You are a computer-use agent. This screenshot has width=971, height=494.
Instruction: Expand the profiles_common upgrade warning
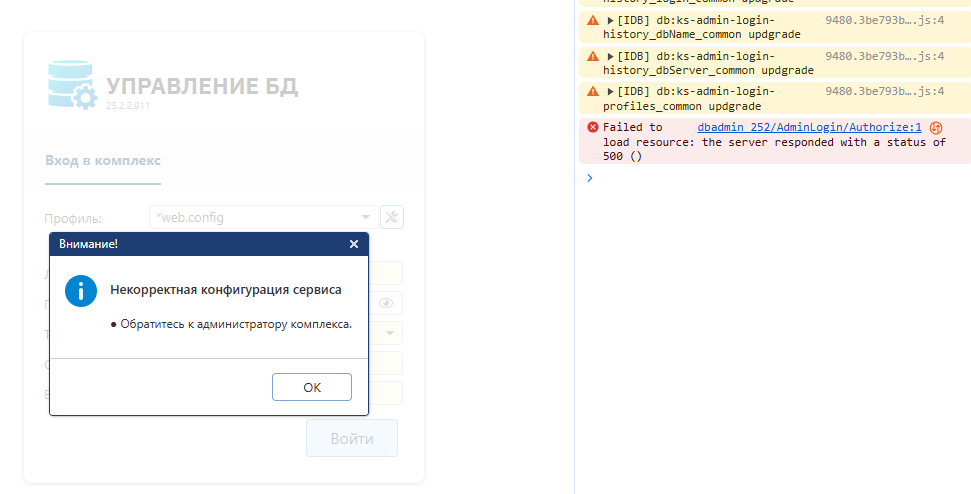pos(610,92)
